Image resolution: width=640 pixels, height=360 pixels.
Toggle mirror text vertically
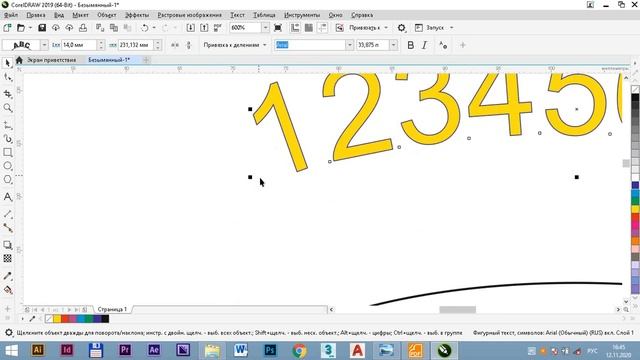[189, 45]
